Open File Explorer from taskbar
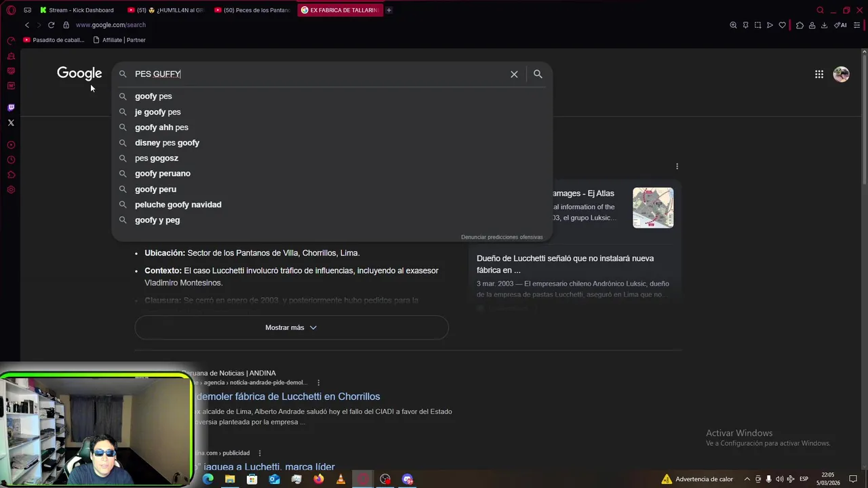Screen dimensions: 868x488 [230, 479]
